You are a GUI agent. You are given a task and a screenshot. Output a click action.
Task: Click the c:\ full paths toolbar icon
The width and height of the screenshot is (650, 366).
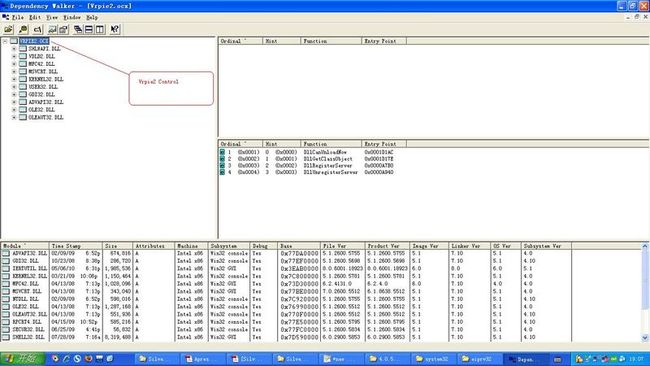(x=38, y=29)
